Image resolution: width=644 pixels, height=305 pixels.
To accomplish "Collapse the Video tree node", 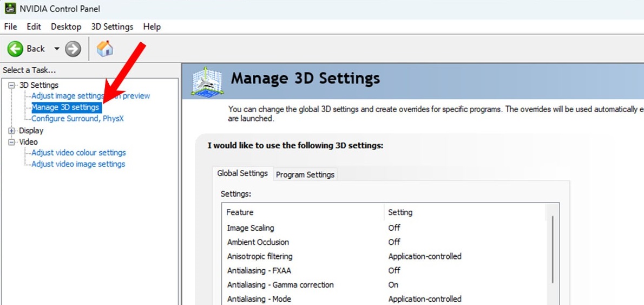I will pos(11,142).
